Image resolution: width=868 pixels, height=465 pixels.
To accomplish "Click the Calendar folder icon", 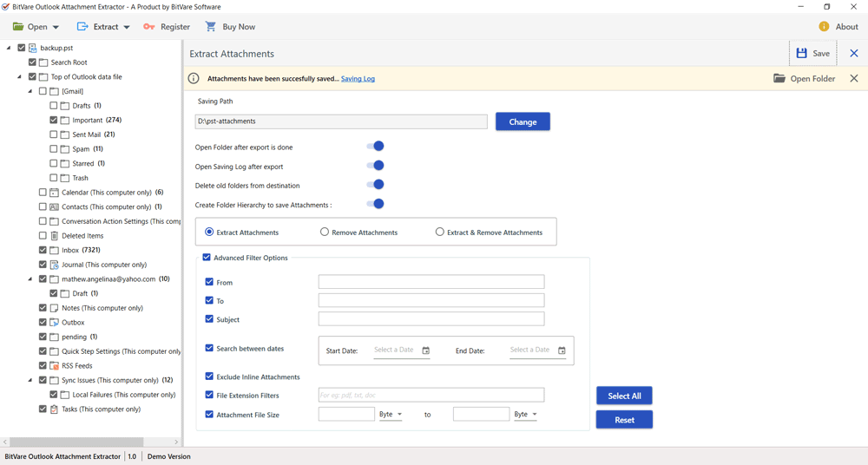I will click(54, 193).
